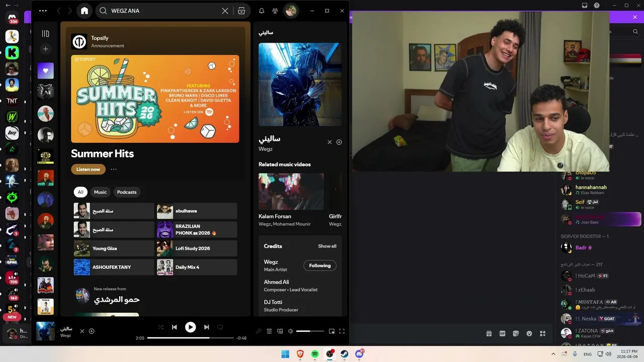Open Brave browser from taskbar

[300, 354]
